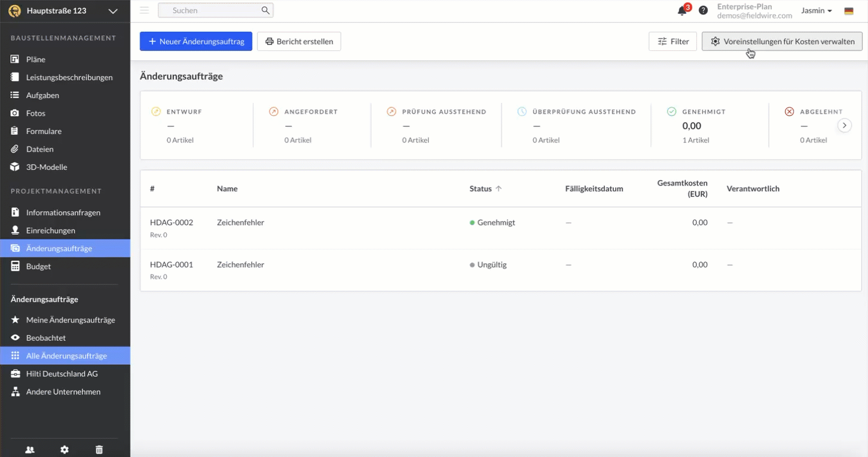The width and height of the screenshot is (868, 457).
Task: Change language via German flag icon
Action: 849,11
